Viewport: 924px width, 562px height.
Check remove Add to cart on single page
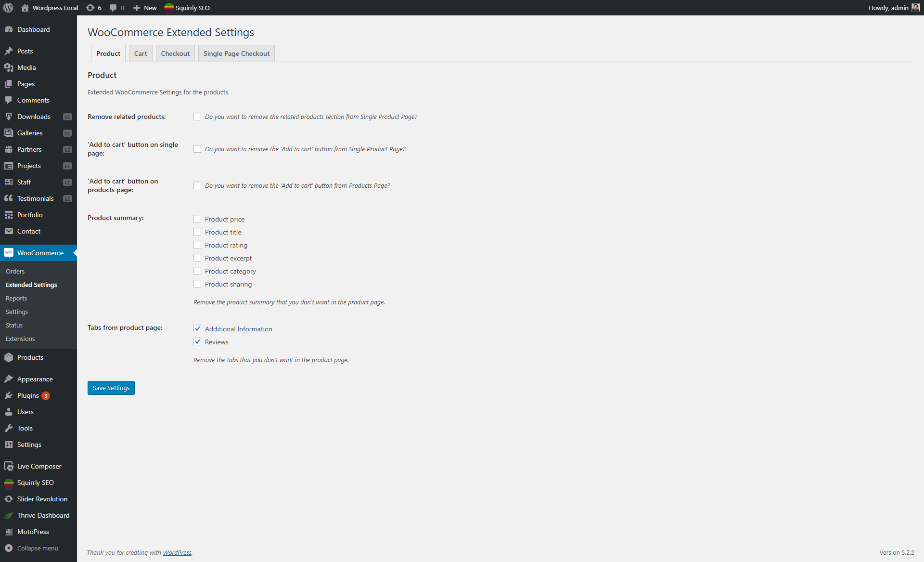[197, 149]
